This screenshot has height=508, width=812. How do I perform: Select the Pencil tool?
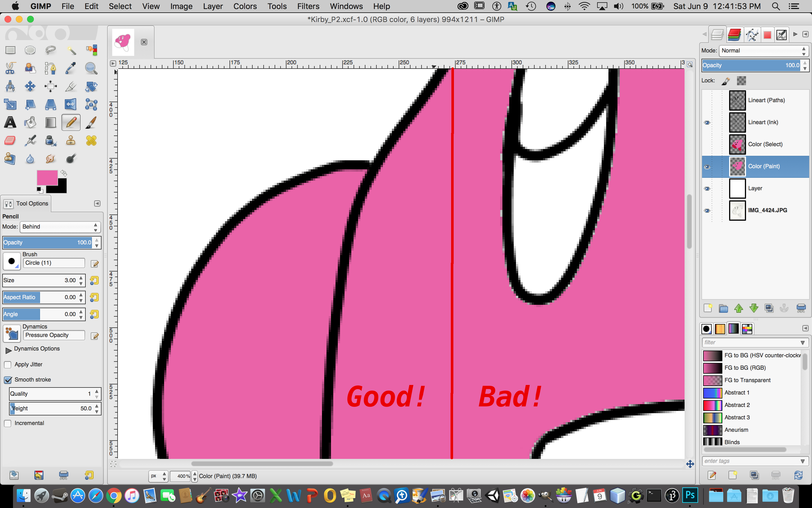tap(71, 122)
